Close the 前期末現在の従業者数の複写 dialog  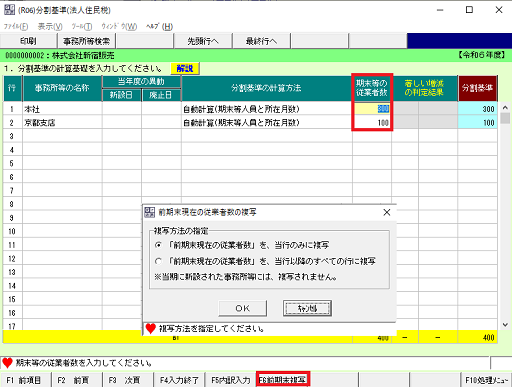(387, 212)
